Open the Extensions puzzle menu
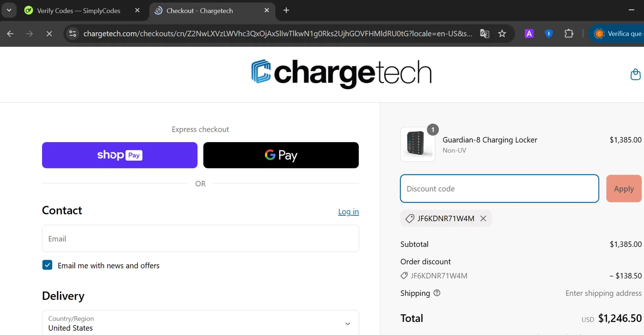The width and height of the screenshot is (644, 335). pos(569,33)
